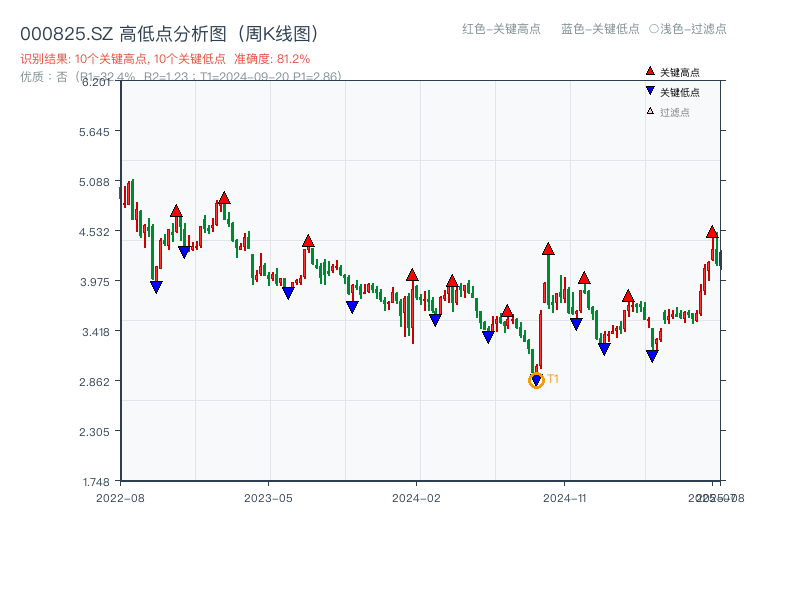Click the 蓝色-关键低点 text at the top

[600, 29]
